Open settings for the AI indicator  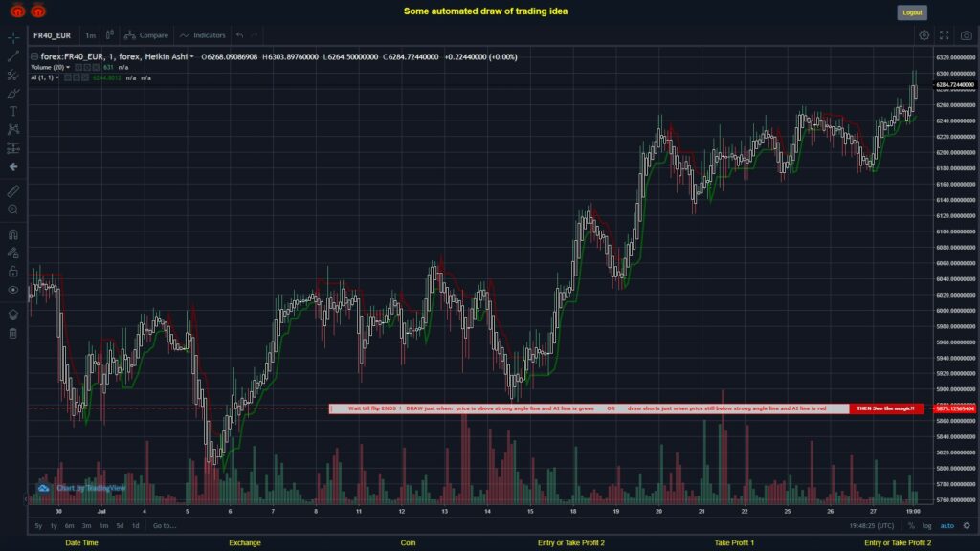77,78
